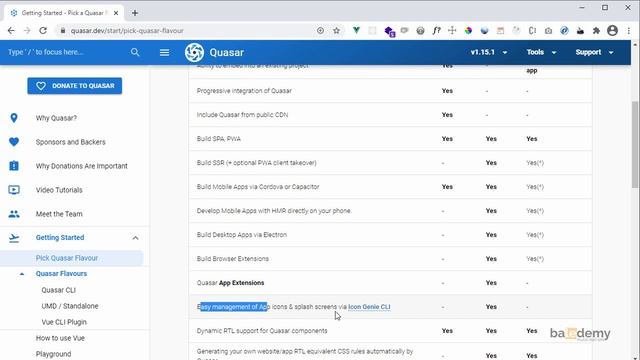Screen dimensions: 640x360
Task: Click the Video Tutorials play icon
Action: (x=14, y=190)
